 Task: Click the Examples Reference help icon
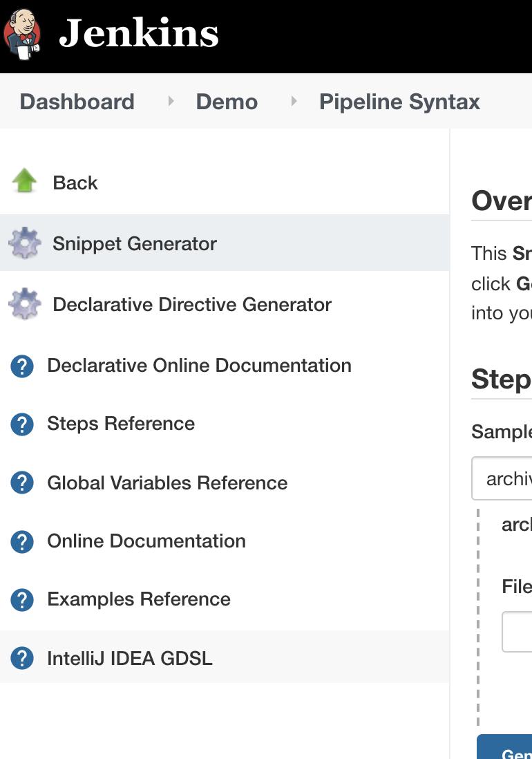22,599
